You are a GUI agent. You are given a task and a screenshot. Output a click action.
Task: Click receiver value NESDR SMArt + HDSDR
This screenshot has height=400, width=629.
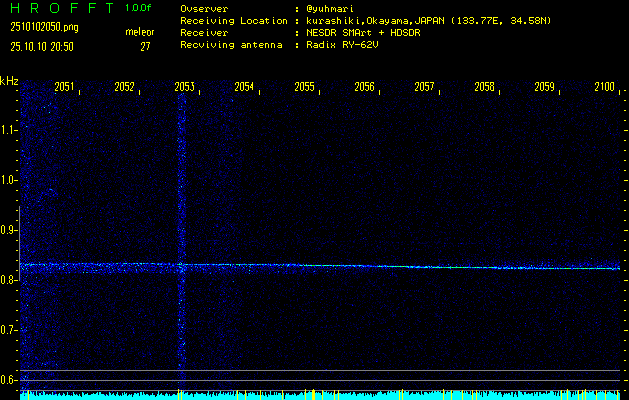pos(363,33)
